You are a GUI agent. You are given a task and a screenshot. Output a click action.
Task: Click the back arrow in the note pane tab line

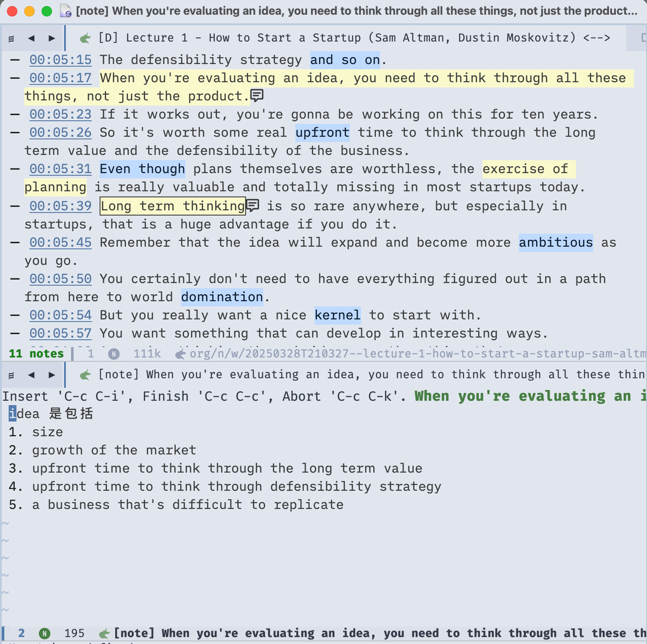click(31, 375)
